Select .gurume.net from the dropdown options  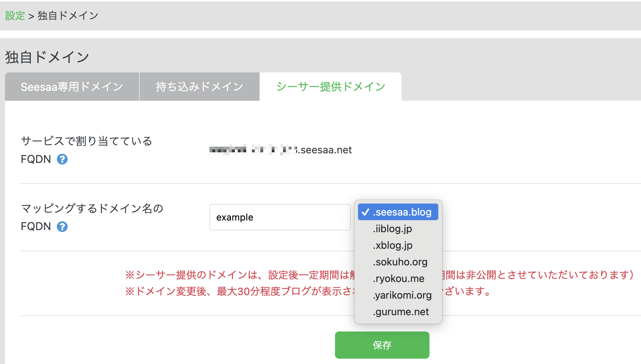[400, 312]
